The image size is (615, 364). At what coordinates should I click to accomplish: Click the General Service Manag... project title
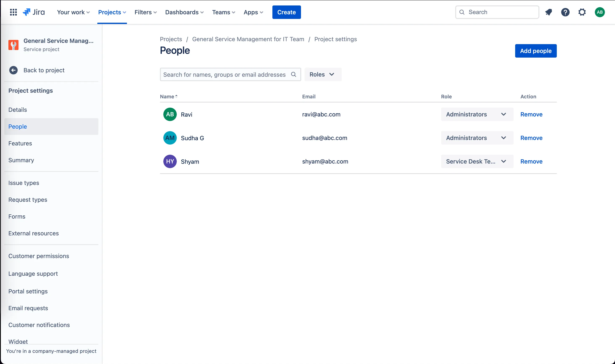click(58, 41)
